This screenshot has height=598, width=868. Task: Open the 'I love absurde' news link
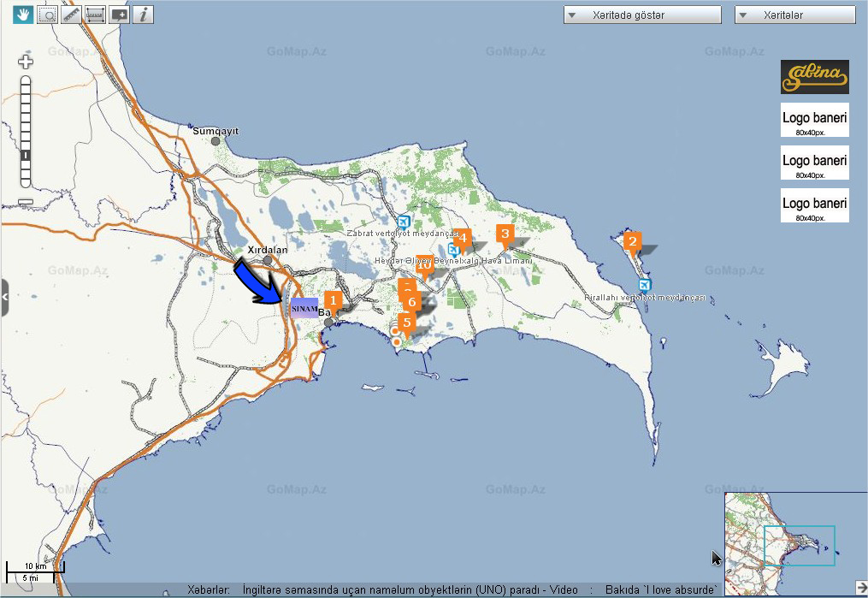pos(660,590)
